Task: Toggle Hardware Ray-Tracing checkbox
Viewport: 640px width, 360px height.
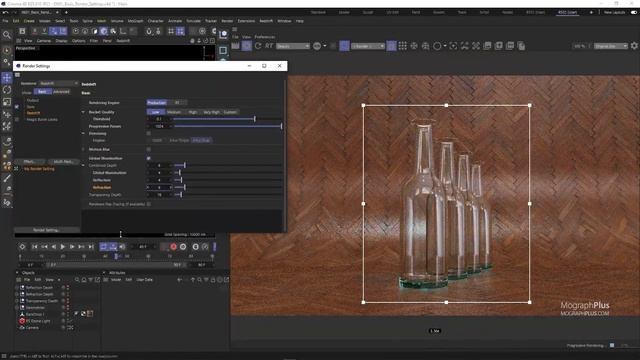Action: click(x=149, y=204)
